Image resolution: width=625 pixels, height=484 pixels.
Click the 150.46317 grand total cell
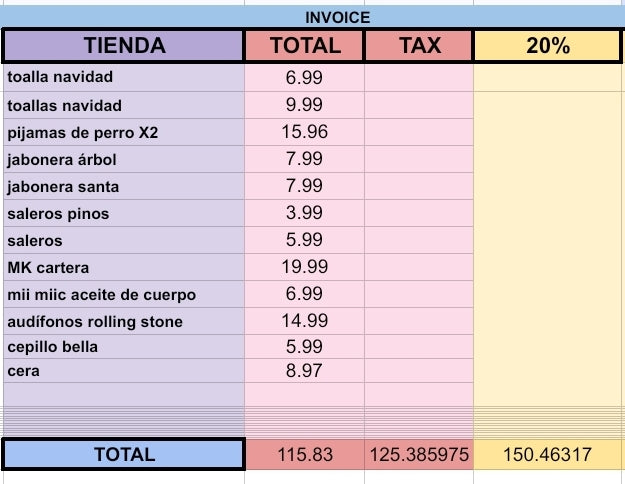(x=548, y=454)
